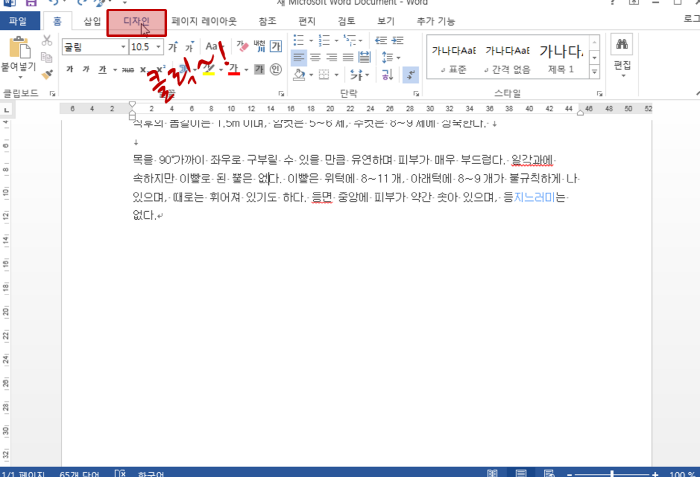Toggle subscript formatting

pyautogui.click(x=144, y=70)
